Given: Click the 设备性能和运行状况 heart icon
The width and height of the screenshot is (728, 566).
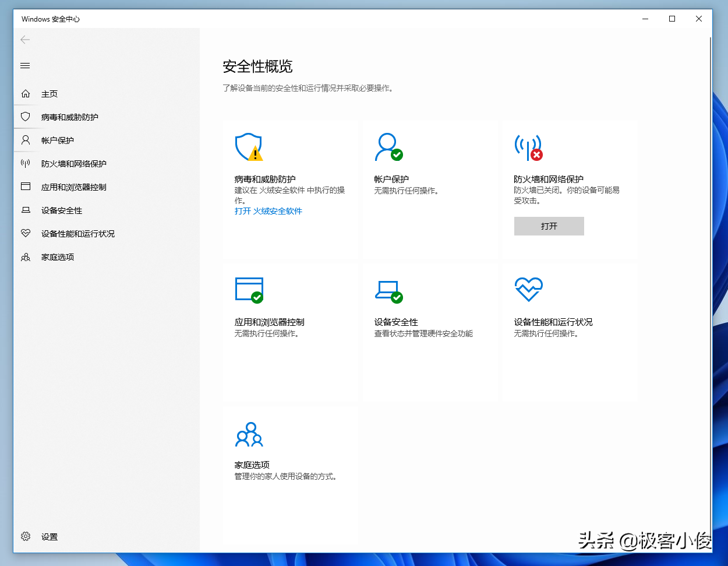Looking at the screenshot, I should (26, 233).
